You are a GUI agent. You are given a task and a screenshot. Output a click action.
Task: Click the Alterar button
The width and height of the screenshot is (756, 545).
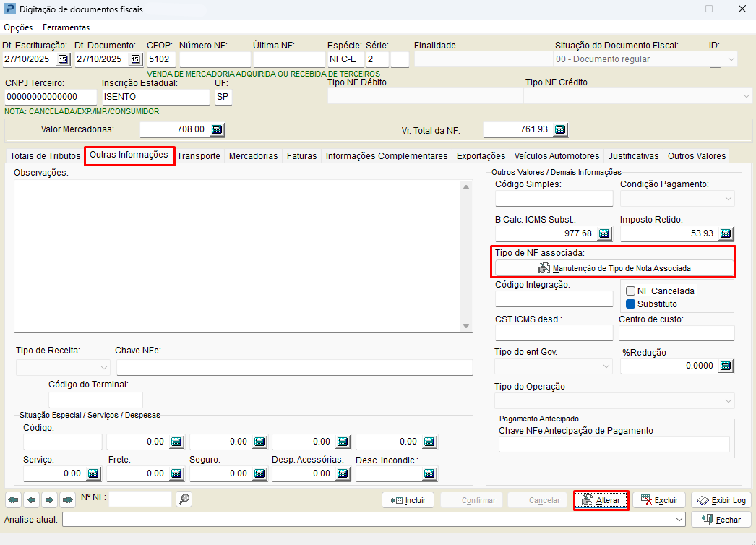tap(601, 500)
